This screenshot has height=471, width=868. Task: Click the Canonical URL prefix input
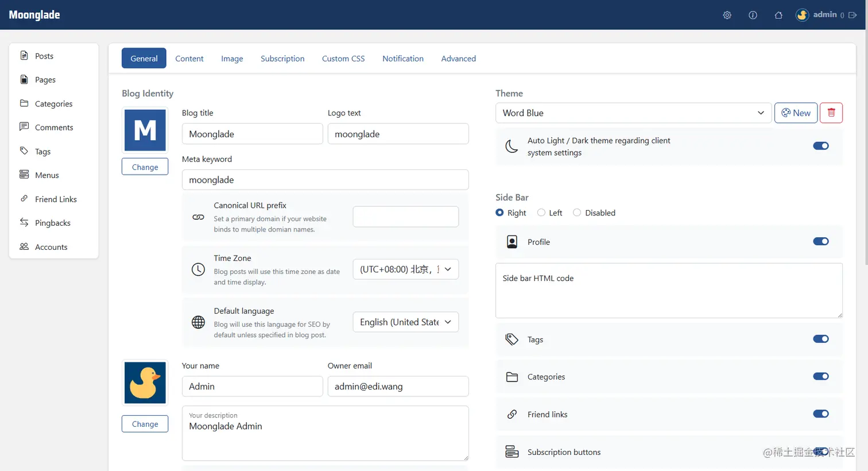pyautogui.click(x=406, y=217)
